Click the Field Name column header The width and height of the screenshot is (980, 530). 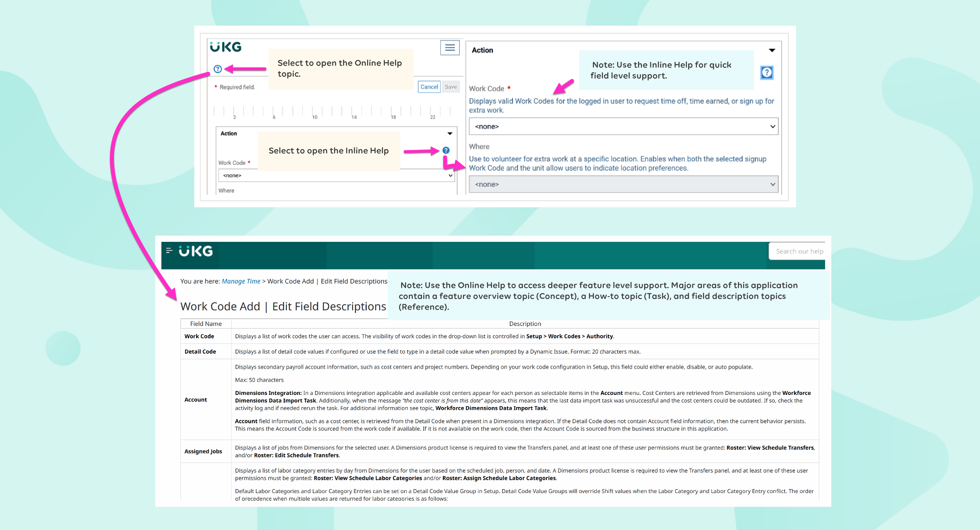coord(206,324)
